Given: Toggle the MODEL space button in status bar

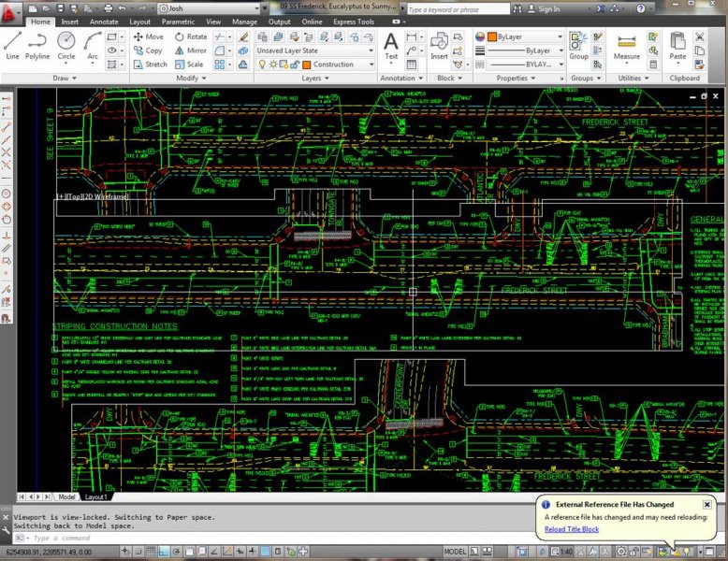Looking at the screenshot, I should pos(456,553).
